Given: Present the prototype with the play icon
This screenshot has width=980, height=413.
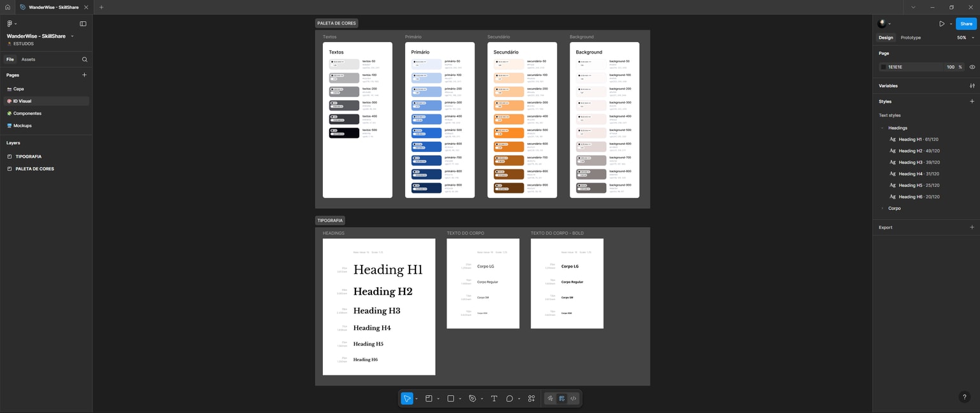Looking at the screenshot, I should tap(942, 24).
